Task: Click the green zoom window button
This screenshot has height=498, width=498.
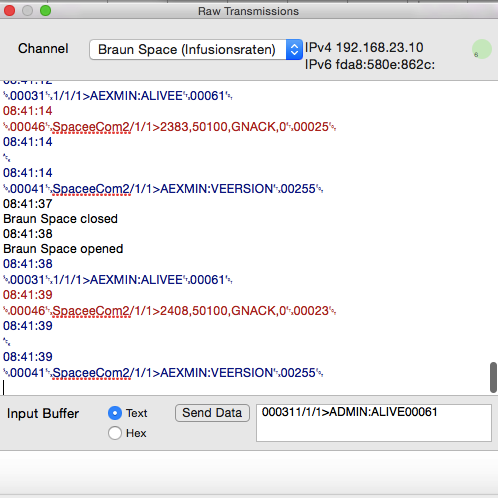Action: [x=45, y=11]
